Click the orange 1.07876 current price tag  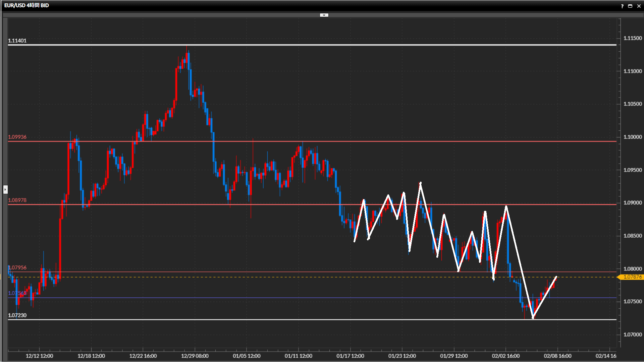[x=632, y=277]
